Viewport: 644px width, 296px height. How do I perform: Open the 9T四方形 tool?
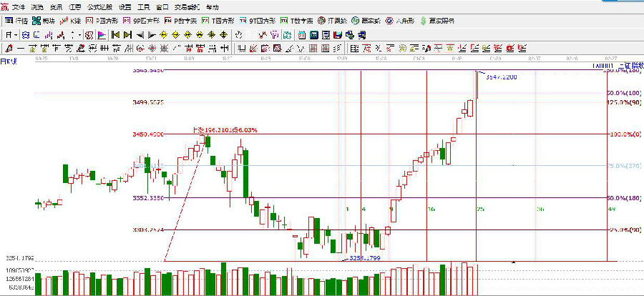[258, 21]
